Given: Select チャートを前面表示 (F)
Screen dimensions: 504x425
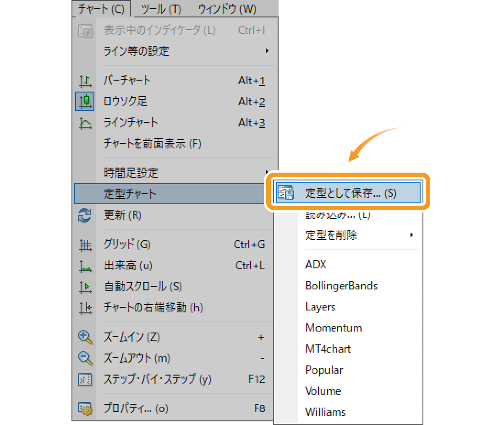Looking at the screenshot, I should click(153, 144).
